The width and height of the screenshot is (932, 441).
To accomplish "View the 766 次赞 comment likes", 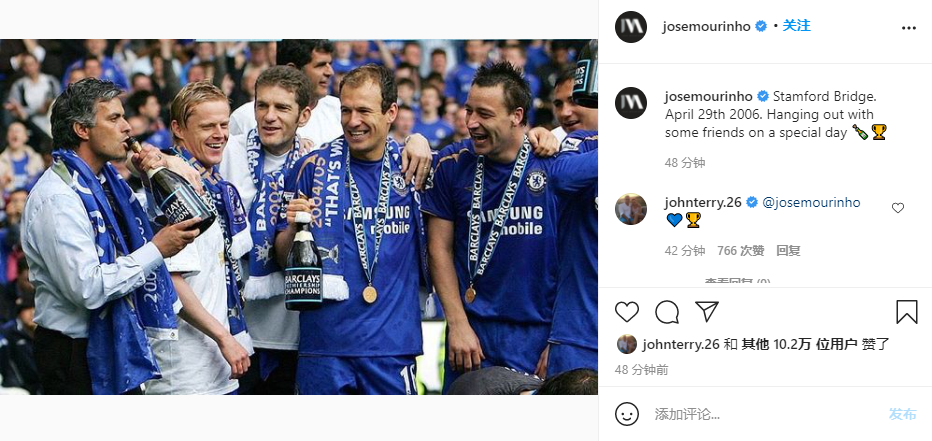I will (741, 251).
